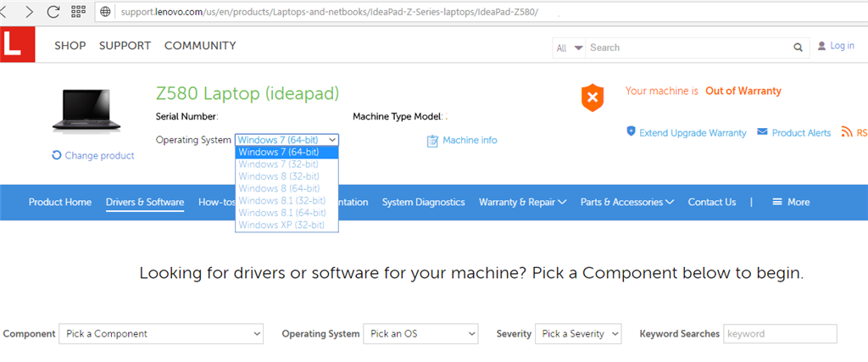
Task: Click the Z580 laptop product thumbnail
Action: point(86,110)
